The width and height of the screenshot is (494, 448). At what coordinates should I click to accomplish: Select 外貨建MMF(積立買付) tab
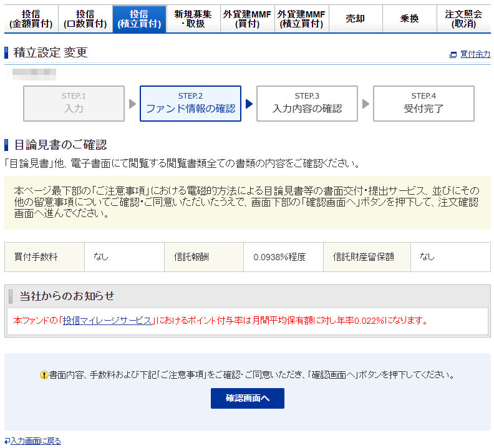coord(301,19)
